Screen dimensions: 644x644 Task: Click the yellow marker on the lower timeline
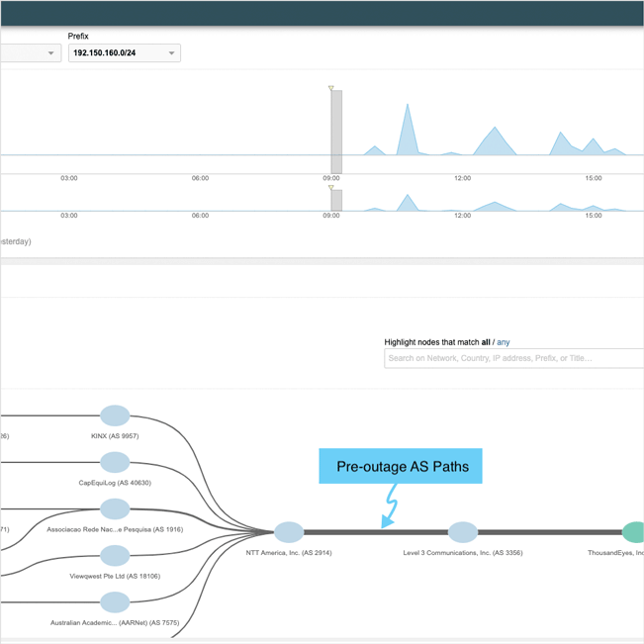331,187
